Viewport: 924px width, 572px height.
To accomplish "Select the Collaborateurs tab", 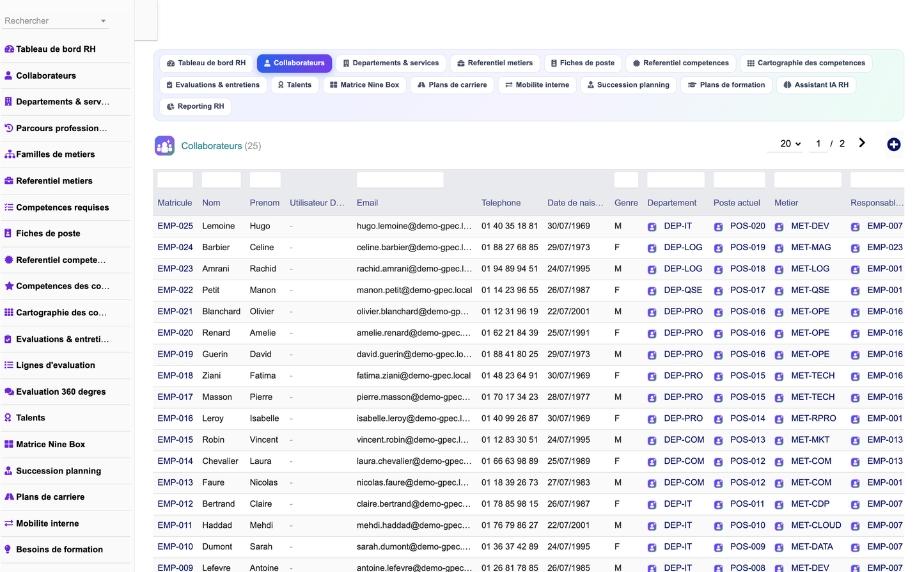I will (x=294, y=63).
